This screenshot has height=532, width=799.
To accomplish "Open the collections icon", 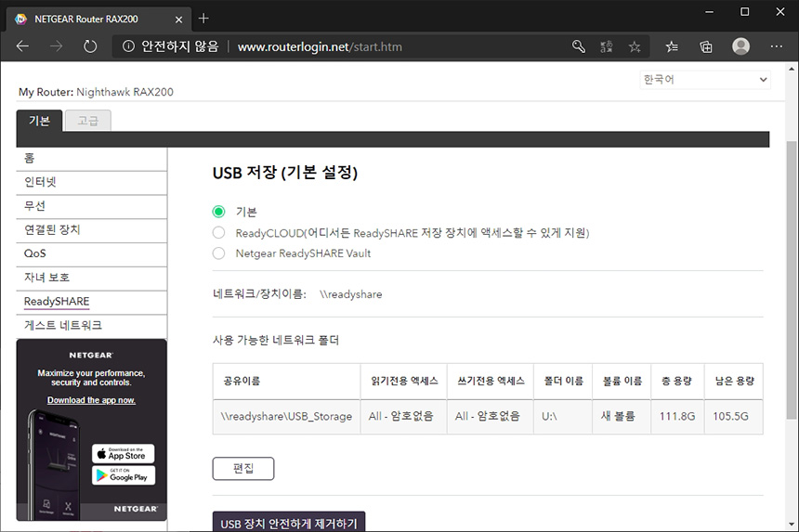I will tap(706, 46).
